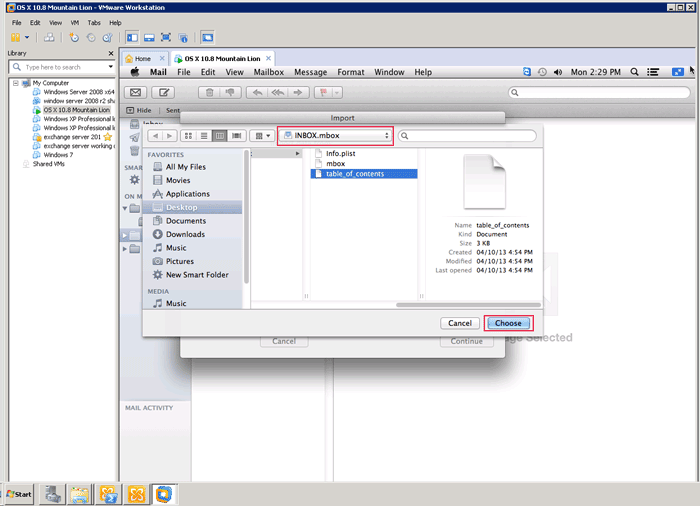Click the Delete trash icon in Mail toolbar

pos(209,92)
